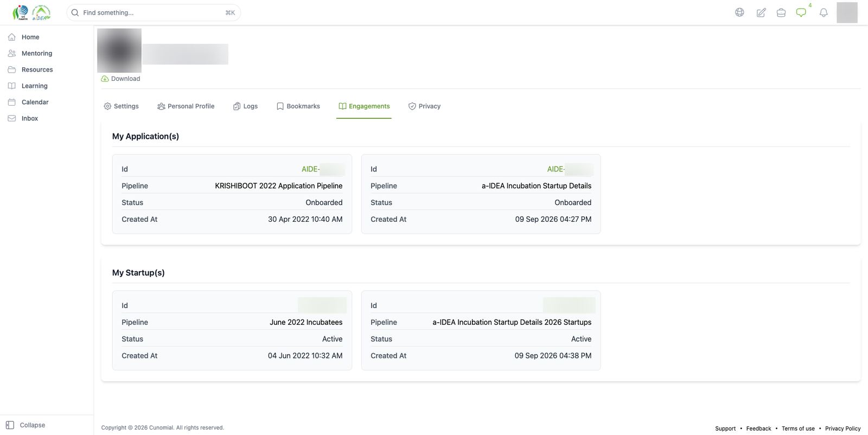The image size is (868, 435).
Task: Click the compose pencil icon
Action: click(x=761, y=12)
